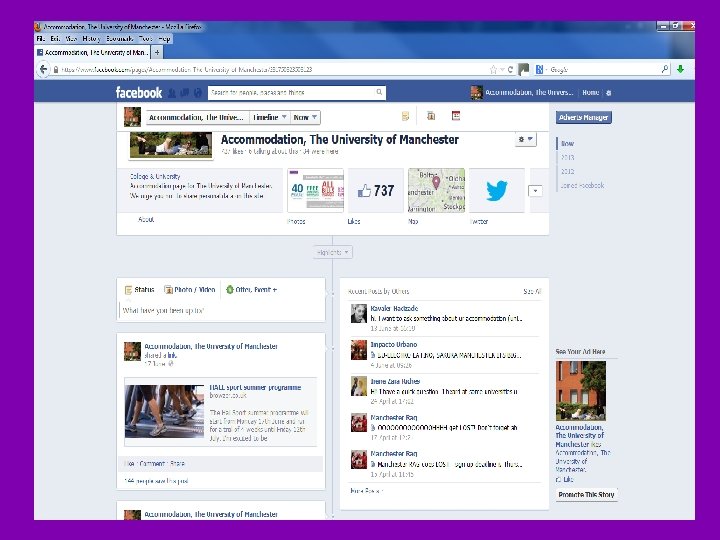Expand the apps row with the arrow button
Viewport: 720px width, 540px height.
535,191
